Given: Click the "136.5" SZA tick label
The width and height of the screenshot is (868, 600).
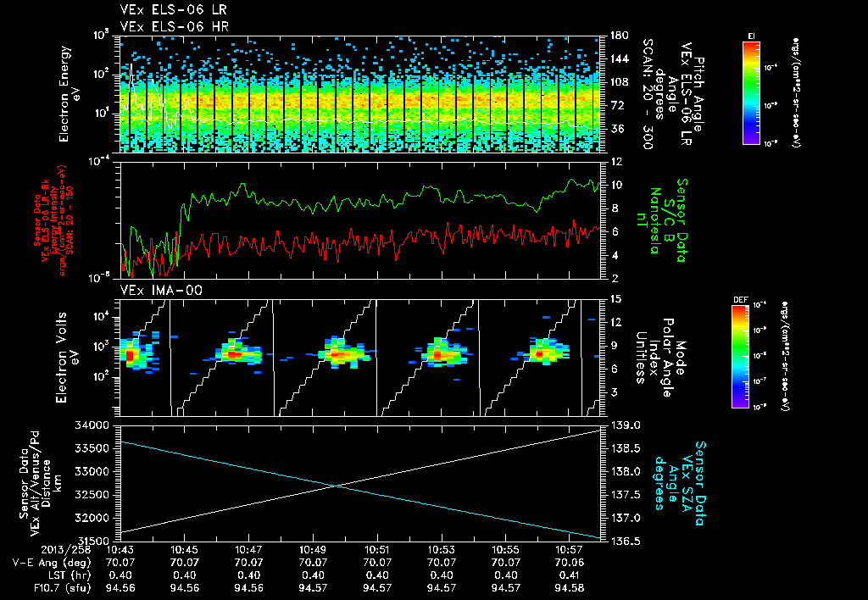Looking at the screenshot, I should click(x=625, y=541).
